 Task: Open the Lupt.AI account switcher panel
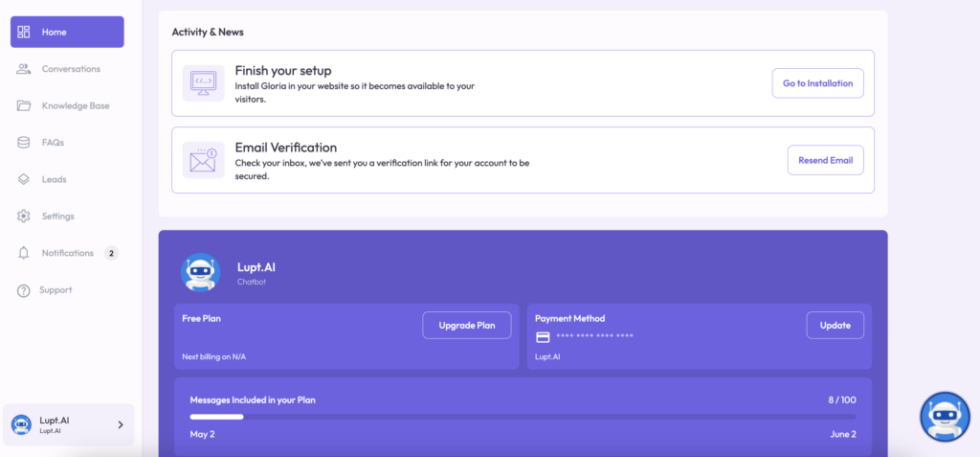68,424
